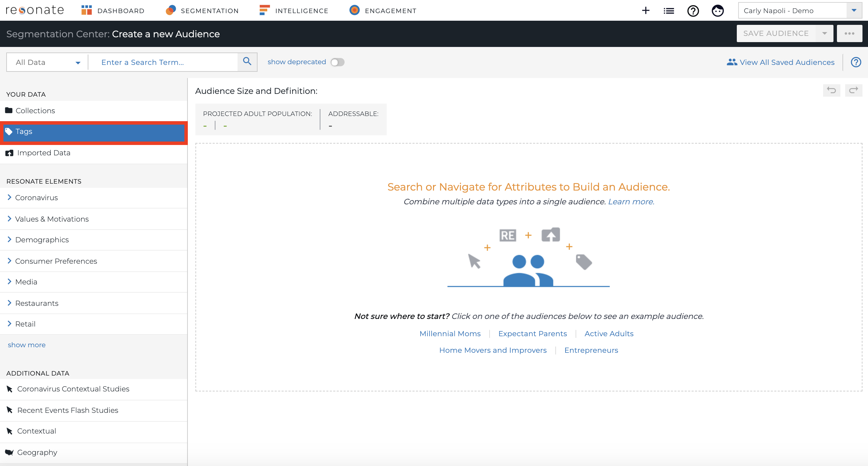Open the All Data dropdown
Image resolution: width=868 pixels, height=466 pixels.
[48, 62]
